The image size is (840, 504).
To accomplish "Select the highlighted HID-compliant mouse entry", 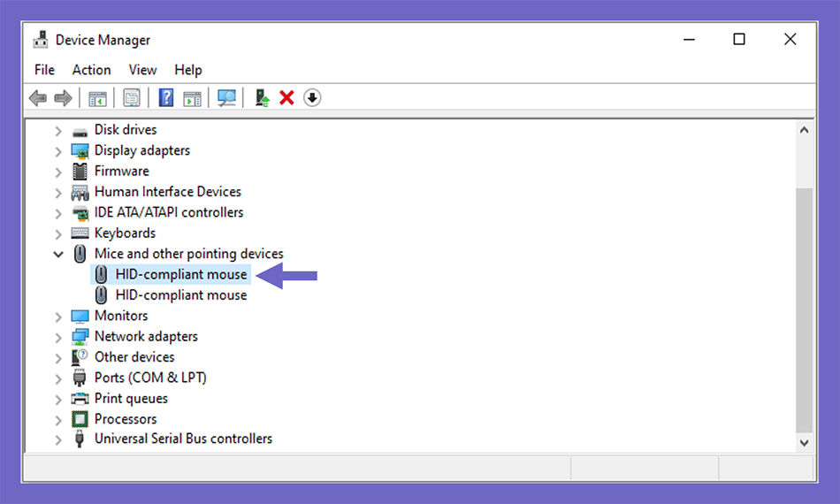I will (171, 274).
